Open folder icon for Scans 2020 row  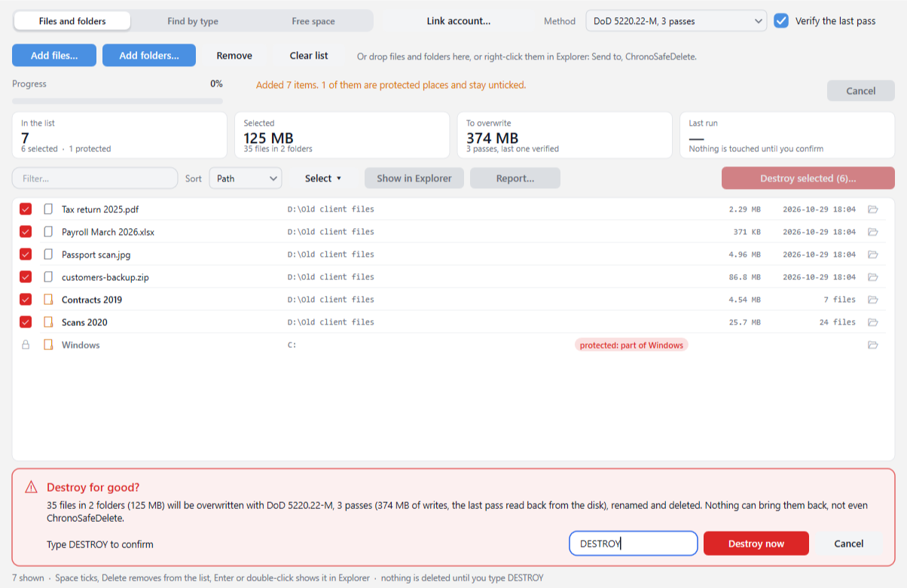click(x=873, y=322)
